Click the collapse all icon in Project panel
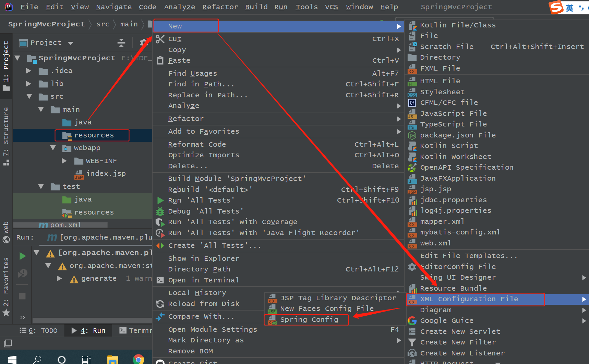Screen dimensions: 589x364 [121, 43]
